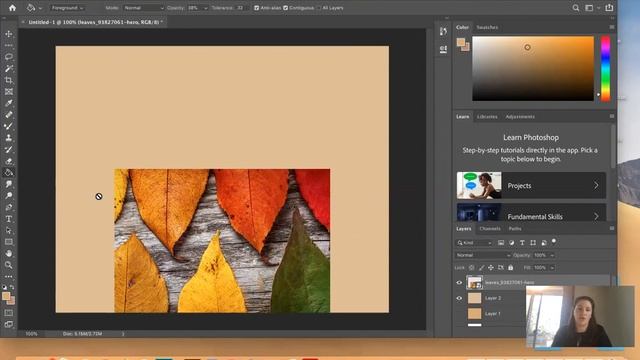This screenshot has height=360, width=640.
Task: Open the Foreground fill source dropdown
Action: pos(67,8)
